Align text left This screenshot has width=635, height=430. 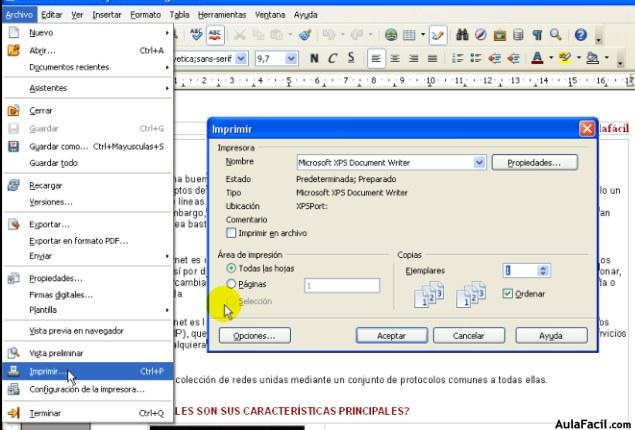376,59
